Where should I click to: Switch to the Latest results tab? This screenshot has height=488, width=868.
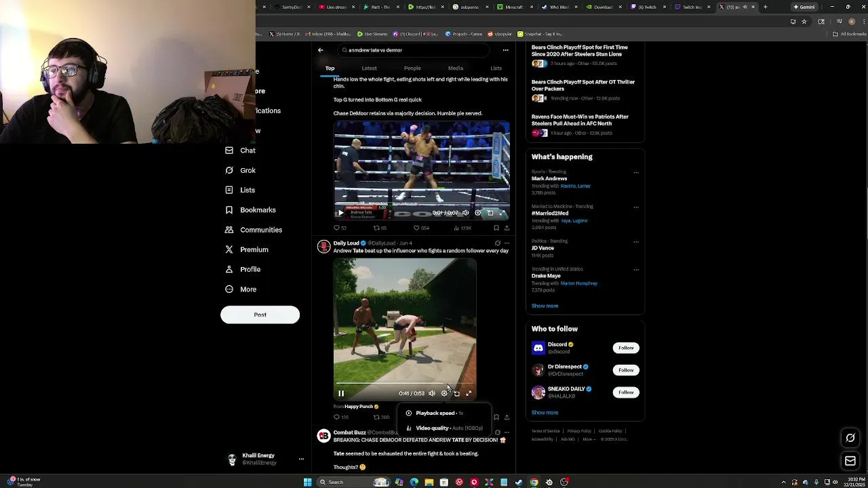tap(369, 68)
